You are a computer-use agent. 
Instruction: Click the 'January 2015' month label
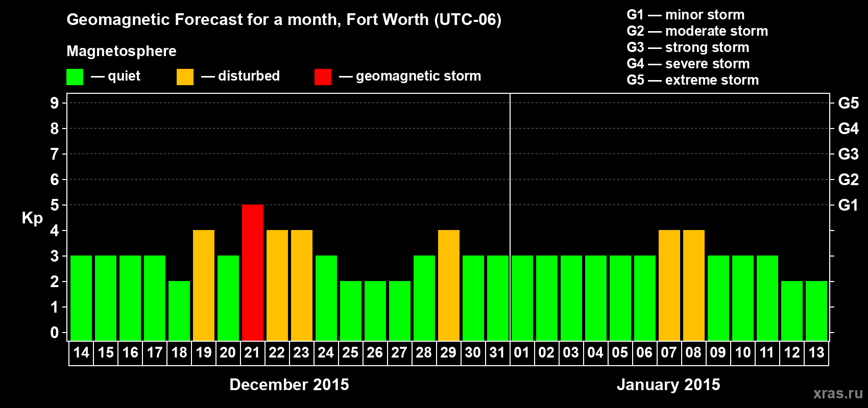click(668, 385)
